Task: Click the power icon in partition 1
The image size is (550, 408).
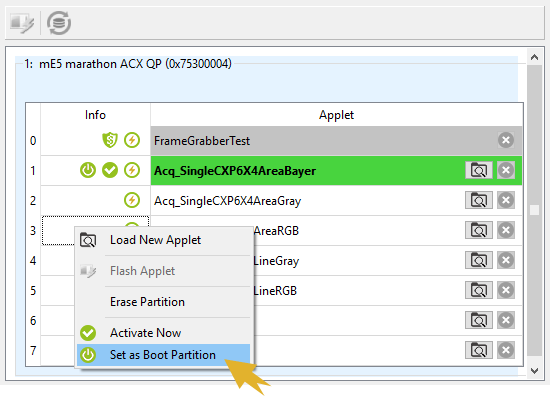Action: click(x=88, y=170)
